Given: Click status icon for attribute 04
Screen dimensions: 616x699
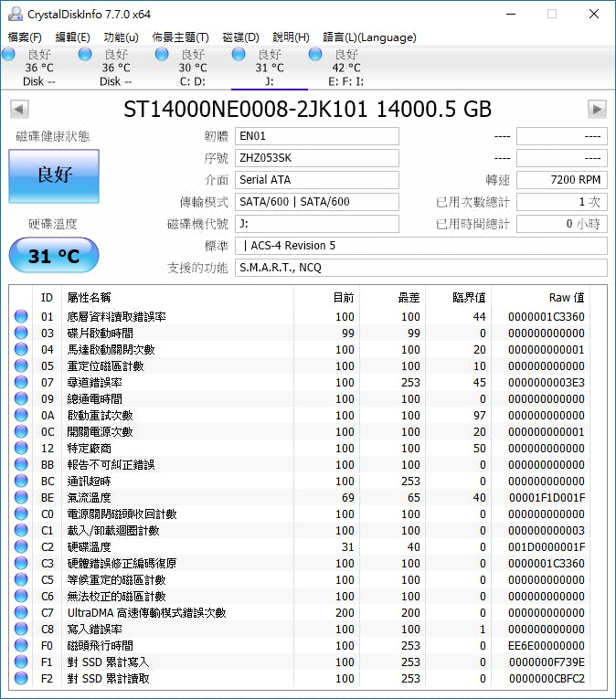Looking at the screenshot, I should click(x=21, y=349).
